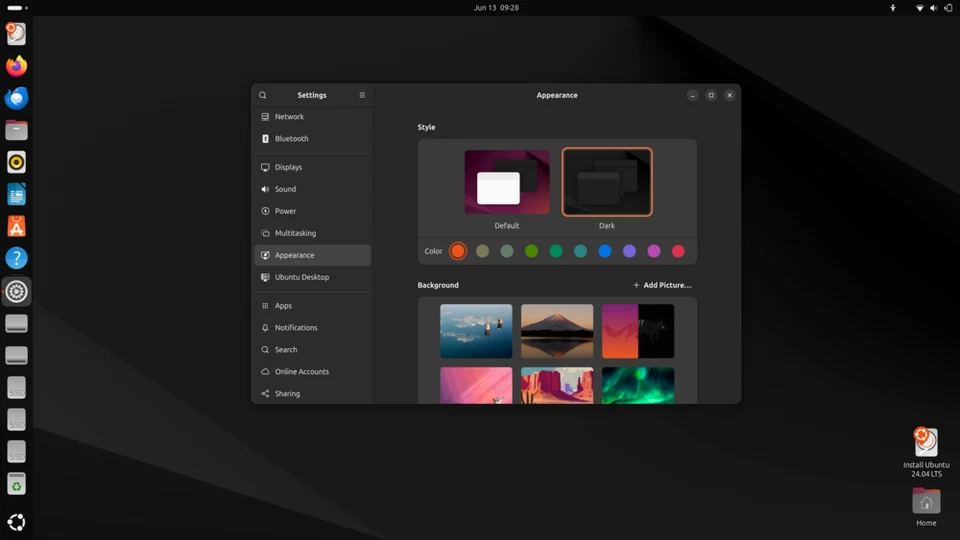
Task: Select the mountain reflection wallpaper thumbnail
Action: 557,331
